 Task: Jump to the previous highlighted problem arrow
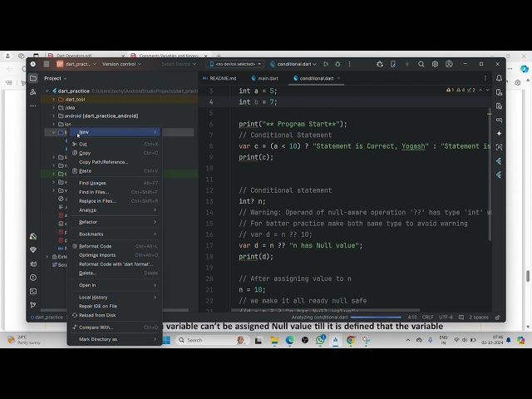click(480, 90)
